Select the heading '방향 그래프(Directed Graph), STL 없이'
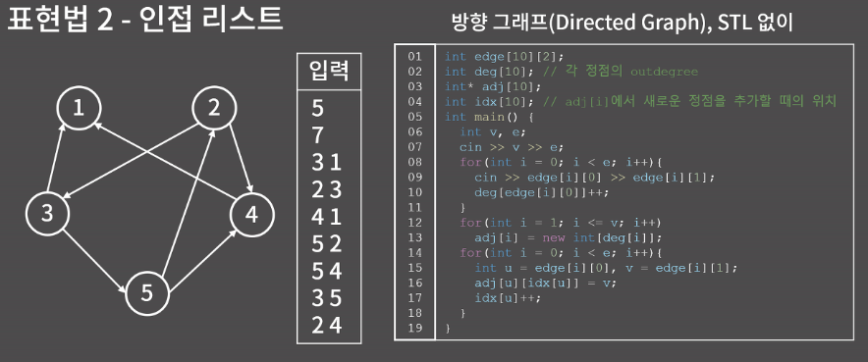Image resolution: width=868 pixels, height=362 pixels. 623,23
